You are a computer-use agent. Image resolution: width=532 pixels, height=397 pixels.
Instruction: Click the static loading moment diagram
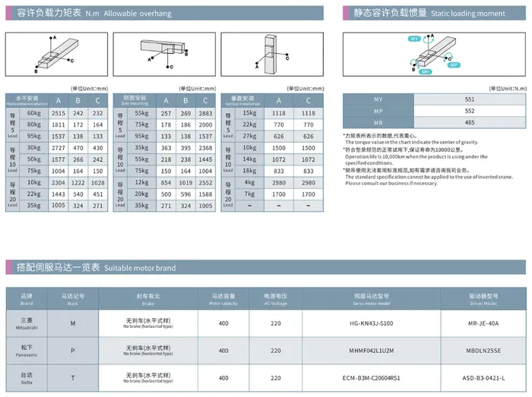[x=434, y=54]
